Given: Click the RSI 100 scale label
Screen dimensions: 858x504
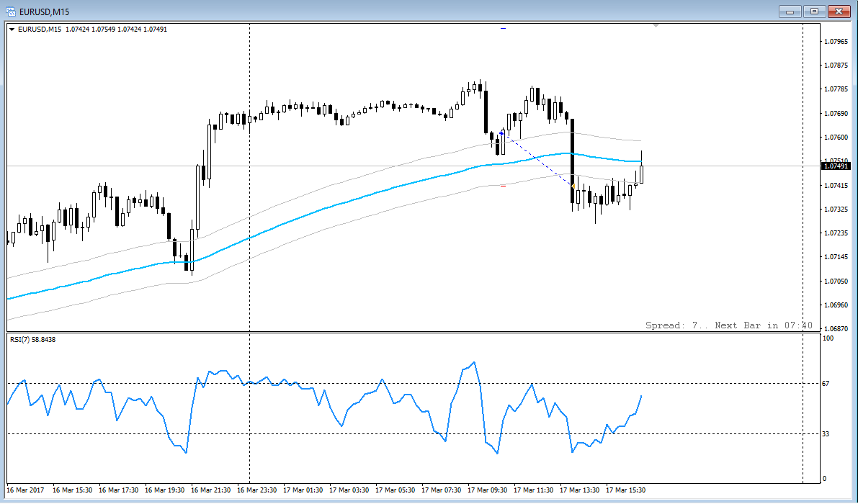Looking at the screenshot, I should [x=828, y=338].
